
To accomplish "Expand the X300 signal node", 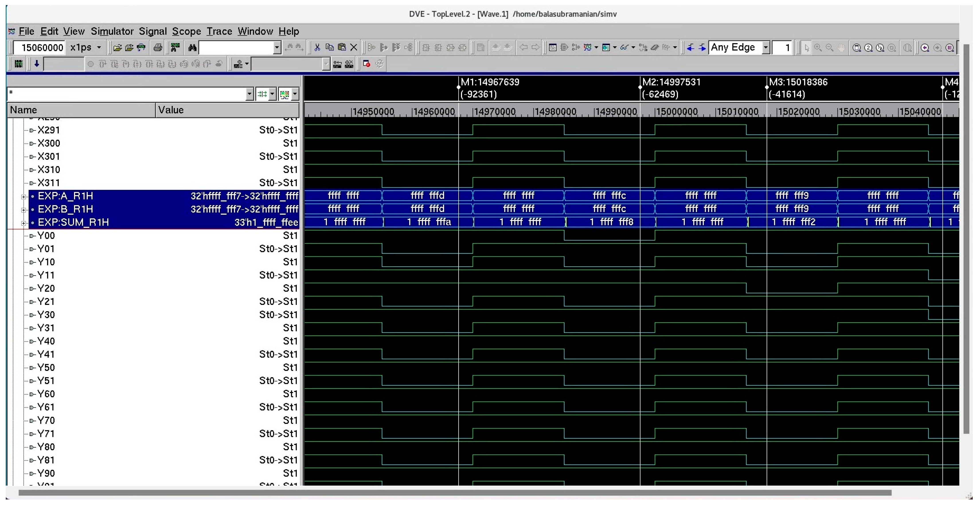I will [32, 144].
